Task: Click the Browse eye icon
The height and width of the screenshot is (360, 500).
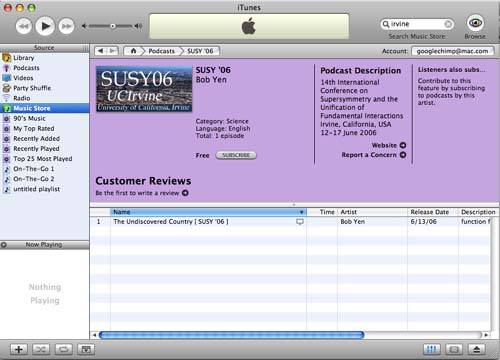Action: tap(475, 23)
